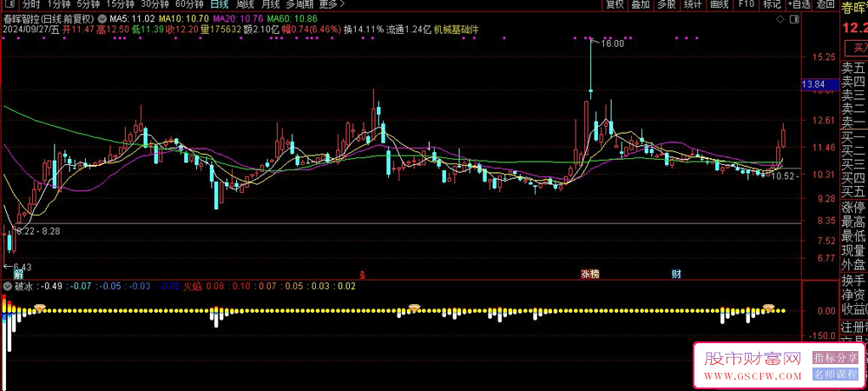
Task: Open 指标分享 in the site banner
Action: tap(835, 358)
